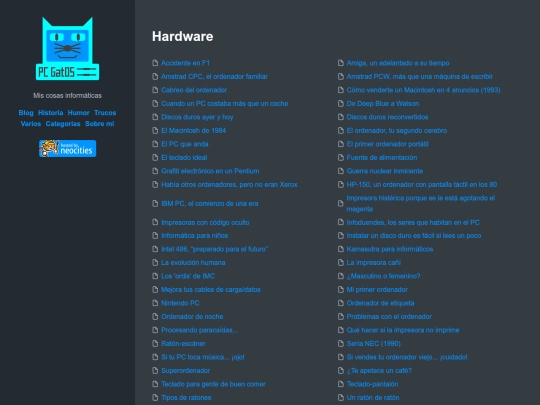
Task: Open ¿Masculino o femenino? article
Action: [383, 276]
